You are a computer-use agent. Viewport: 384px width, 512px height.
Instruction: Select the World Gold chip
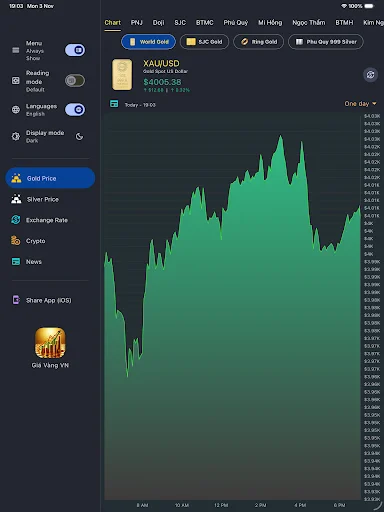[148, 42]
